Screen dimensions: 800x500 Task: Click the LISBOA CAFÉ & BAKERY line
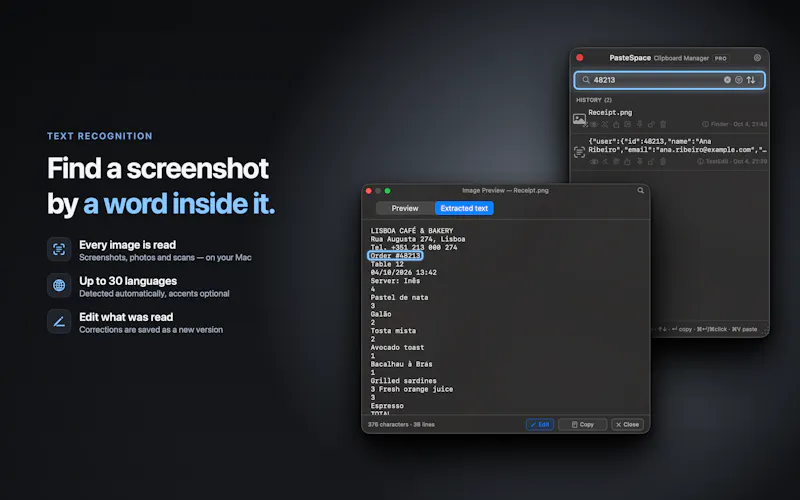click(412, 231)
